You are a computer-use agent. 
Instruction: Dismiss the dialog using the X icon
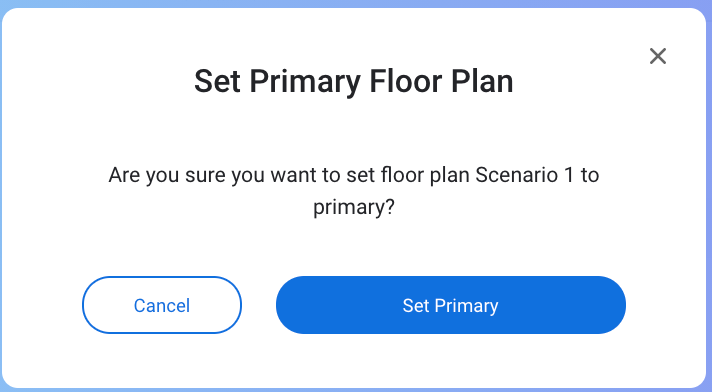tap(658, 56)
